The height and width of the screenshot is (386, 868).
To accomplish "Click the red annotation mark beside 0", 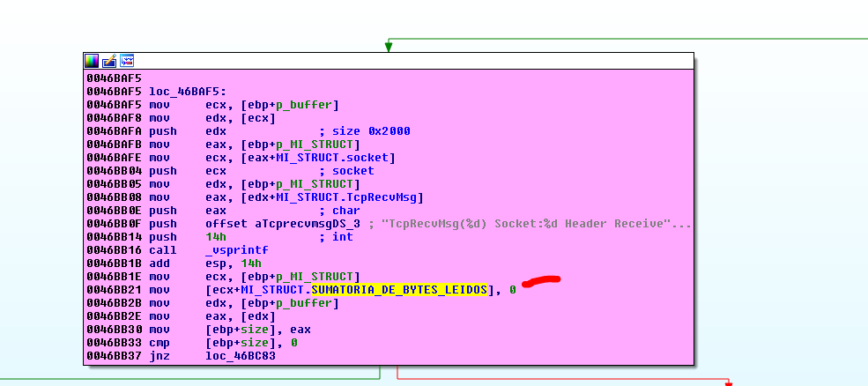I will (x=540, y=282).
